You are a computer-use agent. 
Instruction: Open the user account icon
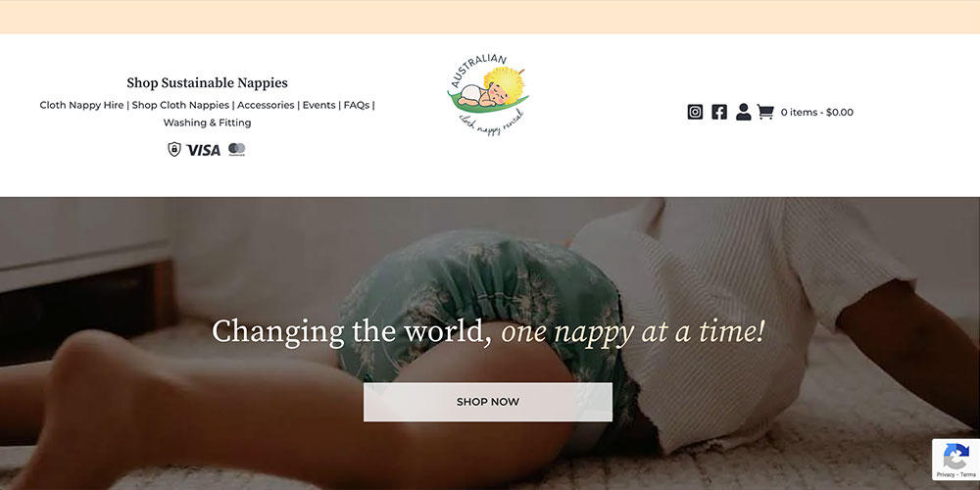pyautogui.click(x=743, y=112)
